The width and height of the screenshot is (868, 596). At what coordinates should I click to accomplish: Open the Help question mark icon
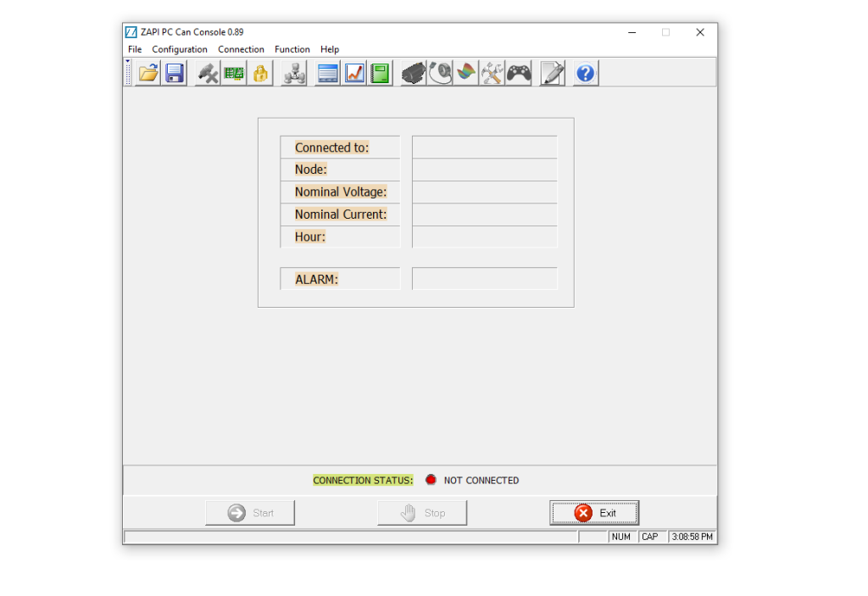pos(585,73)
